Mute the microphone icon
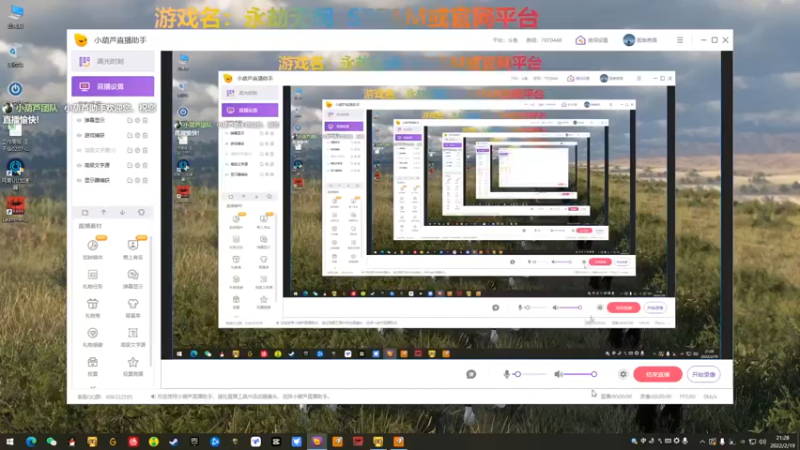Viewport: 800px width, 450px height. pyautogui.click(x=506, y=374)
